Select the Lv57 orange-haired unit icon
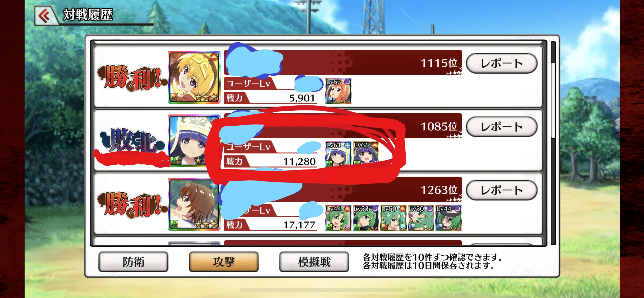Screen dimensions: 644x298 click(338, 91)
